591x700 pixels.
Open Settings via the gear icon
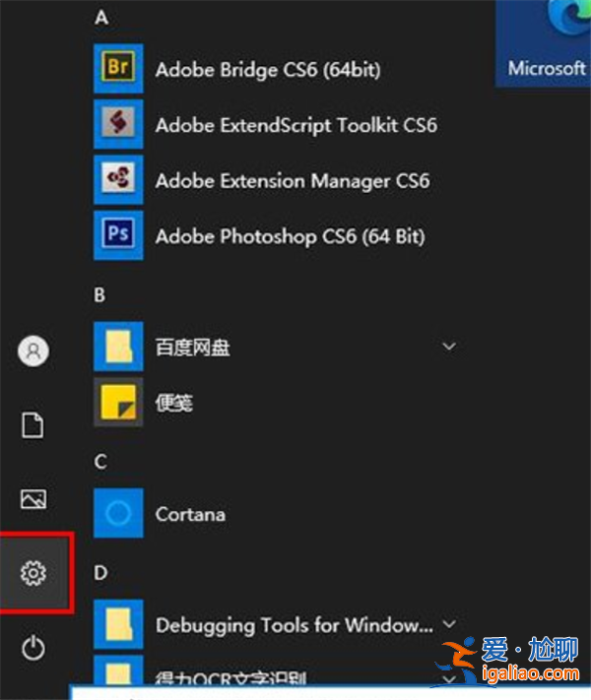(33, 573)
